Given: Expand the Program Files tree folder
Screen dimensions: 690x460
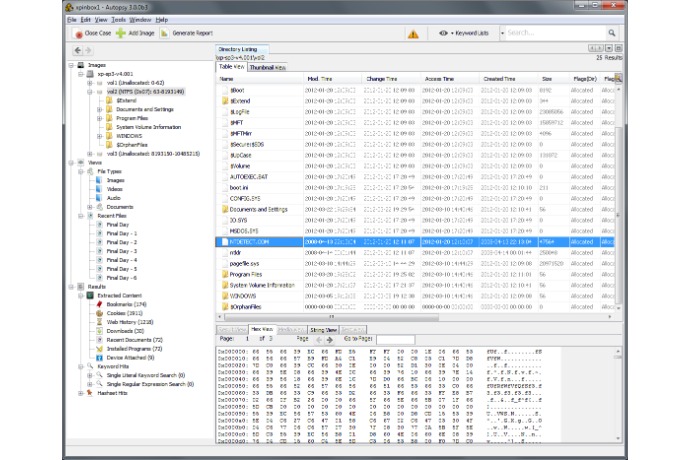Looking at the screenshot, I should tap(99, 118).
